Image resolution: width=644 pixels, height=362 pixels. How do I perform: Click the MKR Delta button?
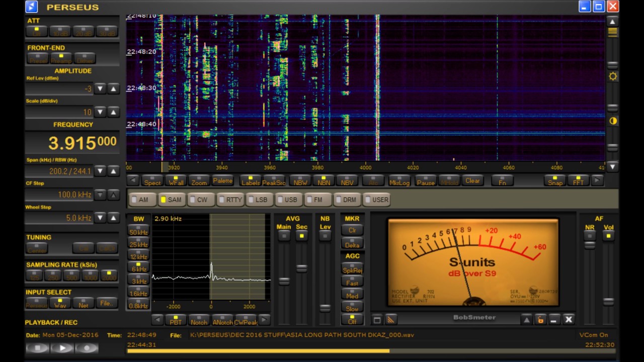(352, 243)
